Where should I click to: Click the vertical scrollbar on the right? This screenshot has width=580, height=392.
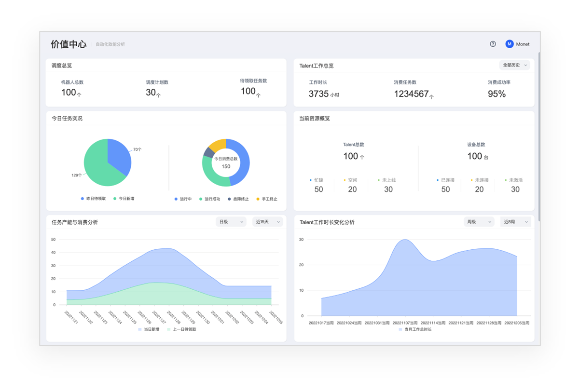pyautogui.click(x=539, y=135)
